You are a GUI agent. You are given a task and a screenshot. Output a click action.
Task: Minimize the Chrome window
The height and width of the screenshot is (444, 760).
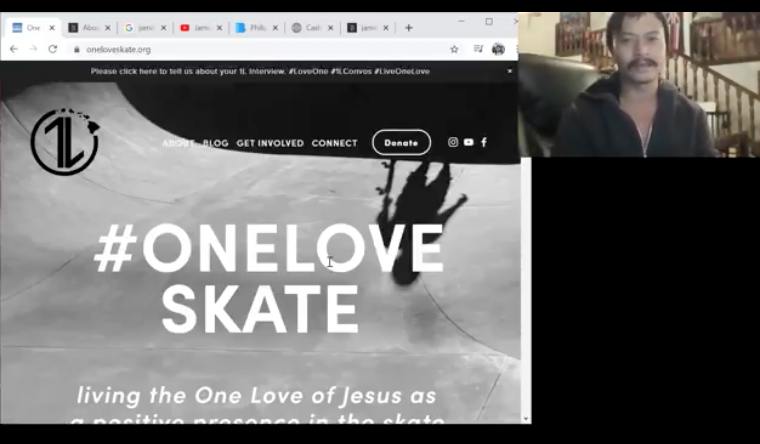(461, 21)
